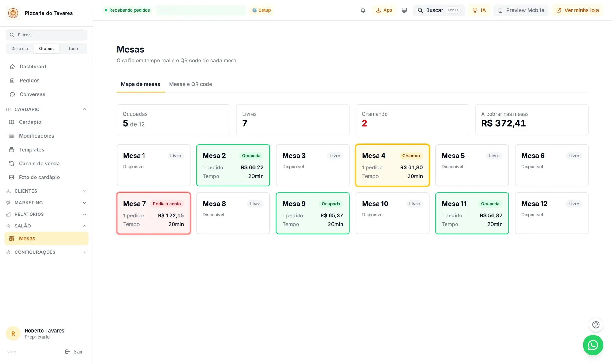Click the Mesas table icon in the sidebar
Viewport: 612px width, 364px height.
pos(12,238)
